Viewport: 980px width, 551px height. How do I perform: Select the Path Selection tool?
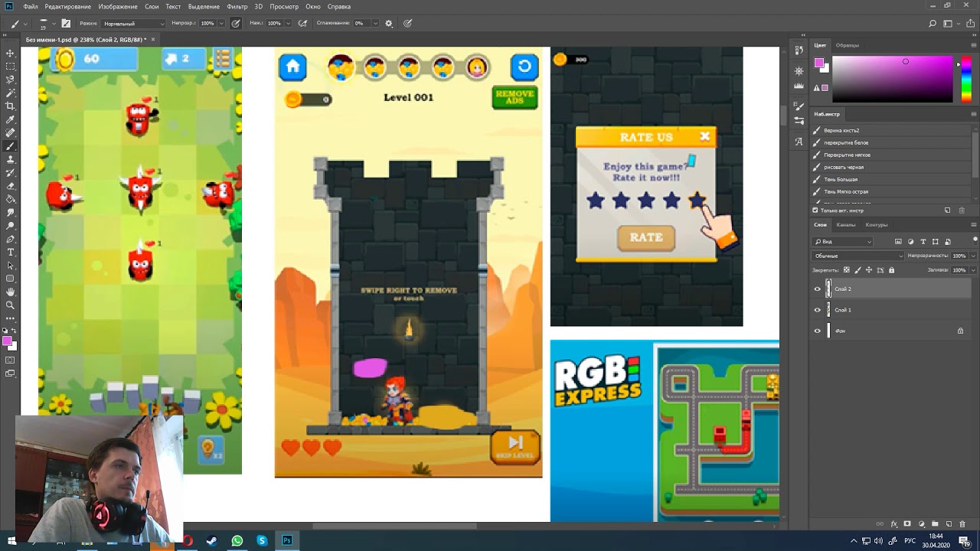pos(10,265)
